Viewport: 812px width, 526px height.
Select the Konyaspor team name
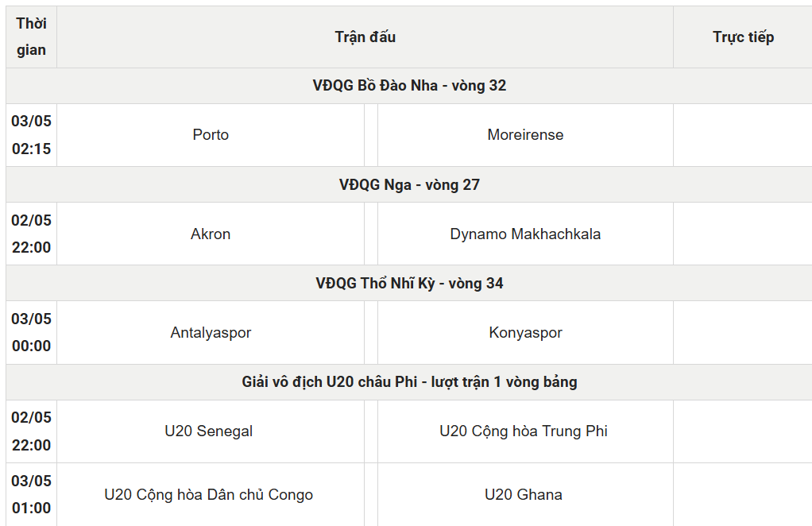525,332
